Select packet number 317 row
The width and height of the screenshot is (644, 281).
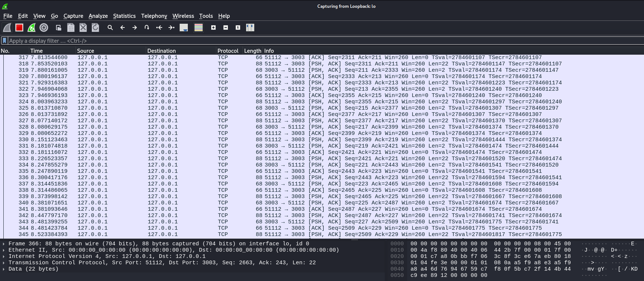click(x=322, y=58)
